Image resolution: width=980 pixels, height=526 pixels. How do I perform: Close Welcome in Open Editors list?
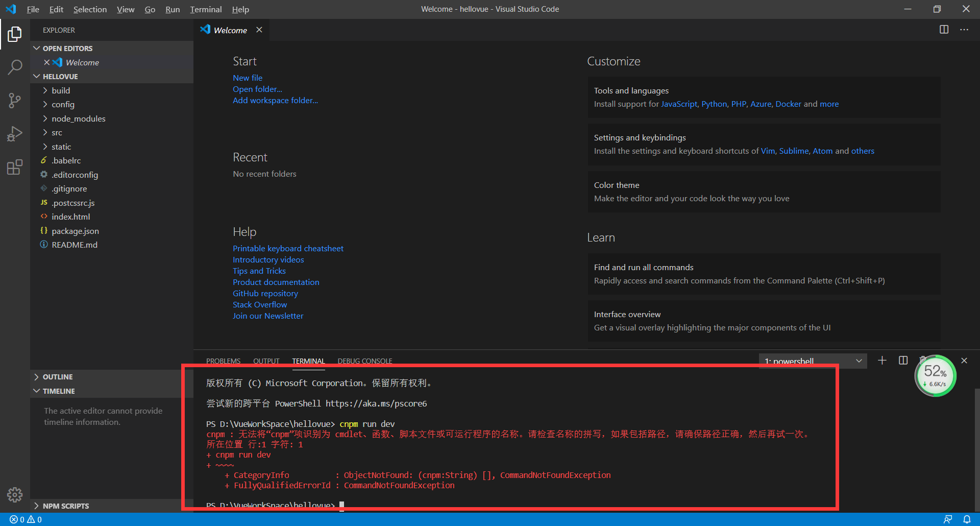[47, 62]
